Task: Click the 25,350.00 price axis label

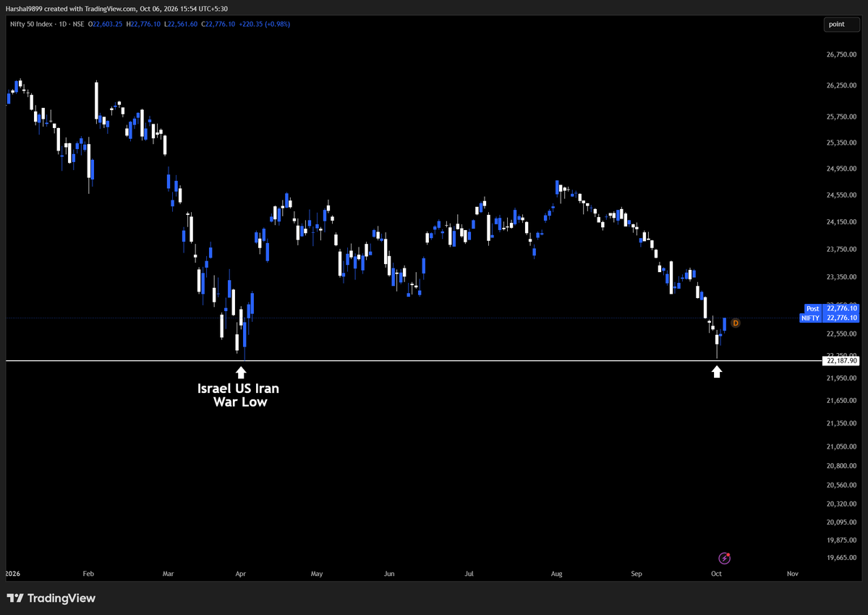Action: pyautogui.click(x=842, y=143)
